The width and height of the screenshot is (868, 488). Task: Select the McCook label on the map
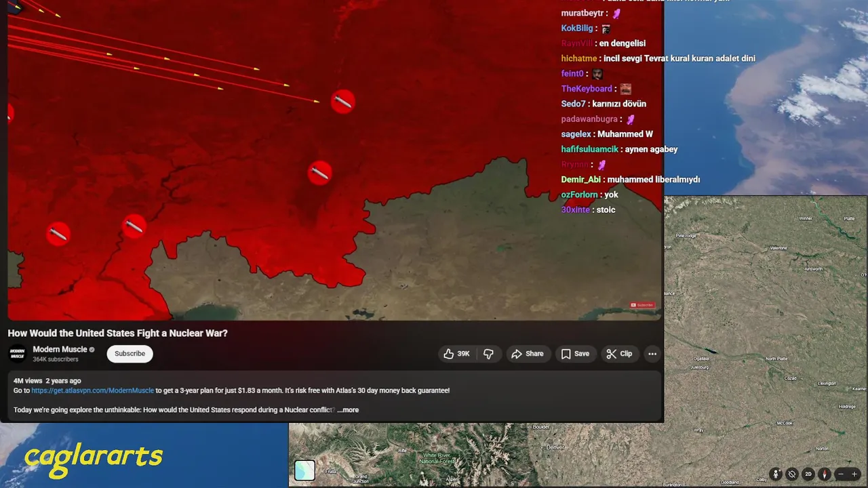coord(785,423)
